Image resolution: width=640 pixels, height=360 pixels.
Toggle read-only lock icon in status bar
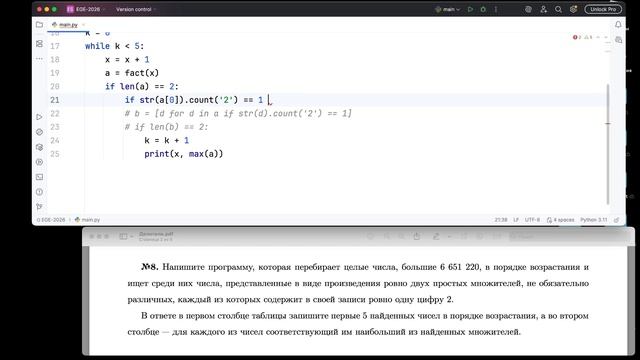click(x=617, y=220)
